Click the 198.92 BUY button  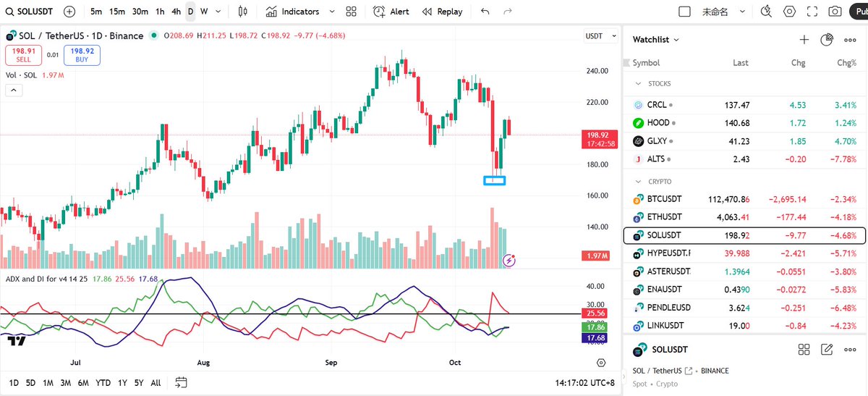click(82, 55)
